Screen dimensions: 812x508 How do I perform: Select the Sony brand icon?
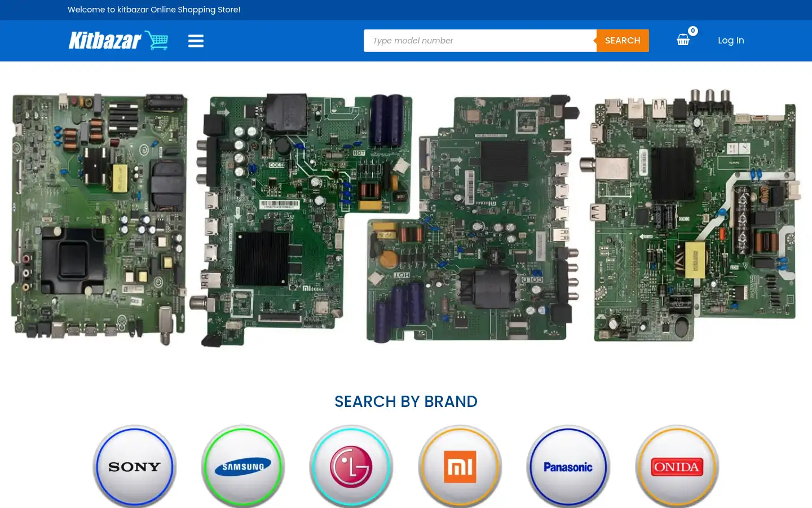[x=135, y=467]
